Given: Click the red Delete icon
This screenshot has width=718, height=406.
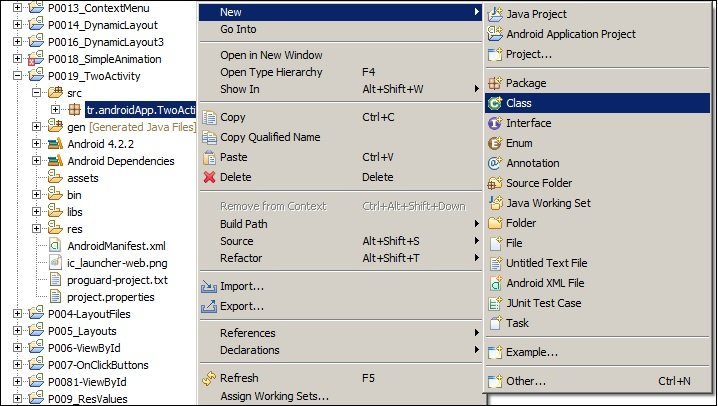Looking at the screenshot, I should click(209, 177).
